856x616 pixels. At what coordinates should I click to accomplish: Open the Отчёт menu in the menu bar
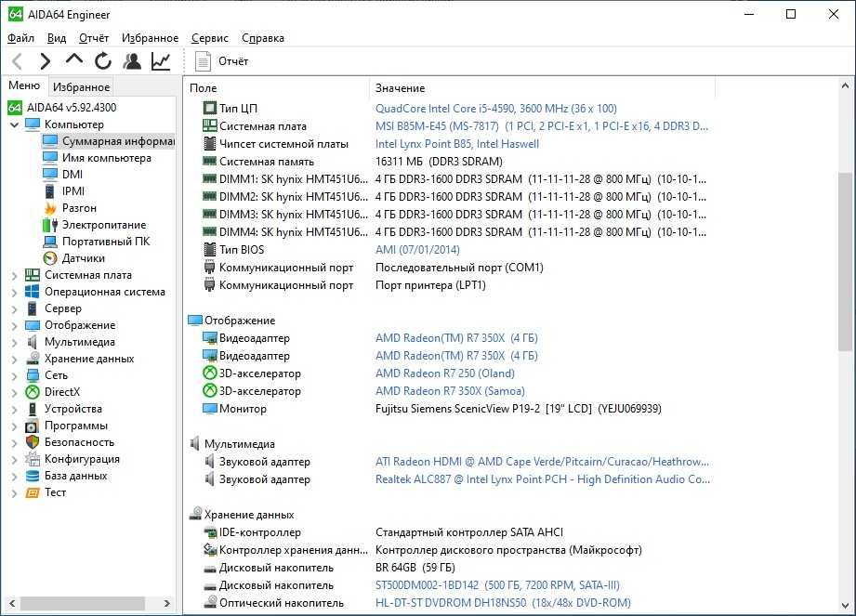[x=94, y=38]
